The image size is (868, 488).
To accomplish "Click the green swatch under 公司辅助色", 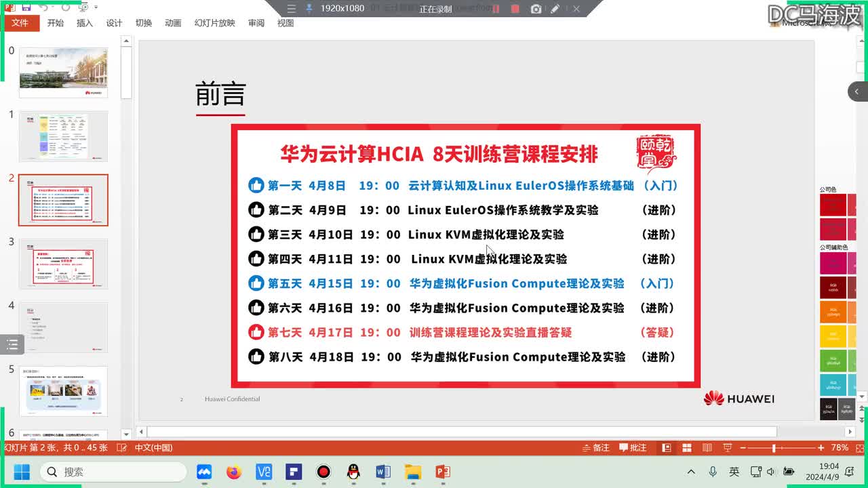I will tap(833, 361).
